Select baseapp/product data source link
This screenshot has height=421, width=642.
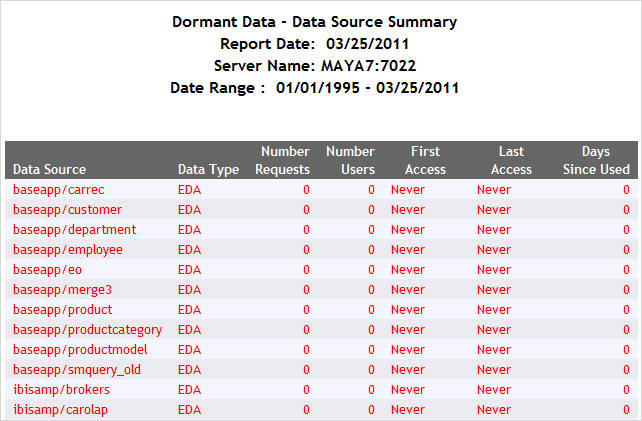pyautogui.click(x=62, y=310)
